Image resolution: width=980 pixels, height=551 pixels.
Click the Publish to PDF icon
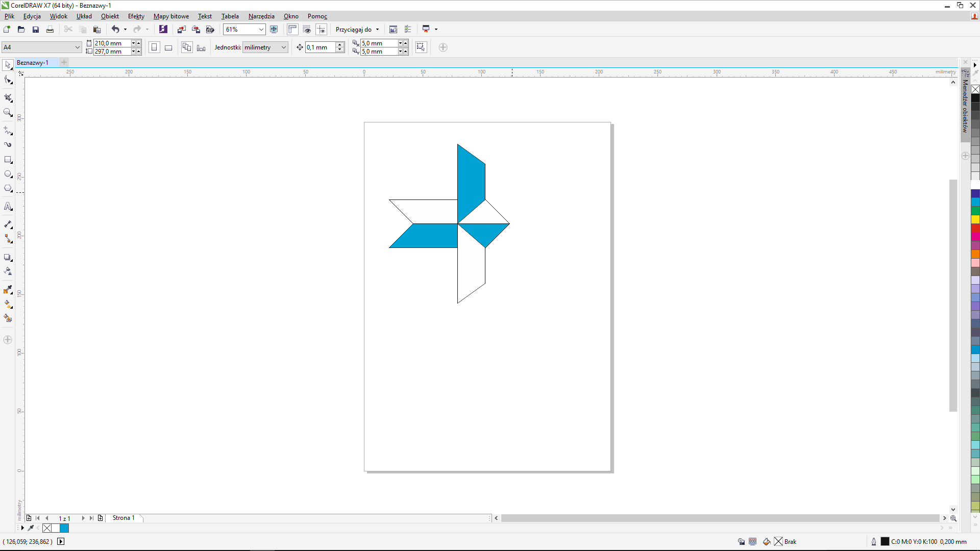click(x=210, y=30)
